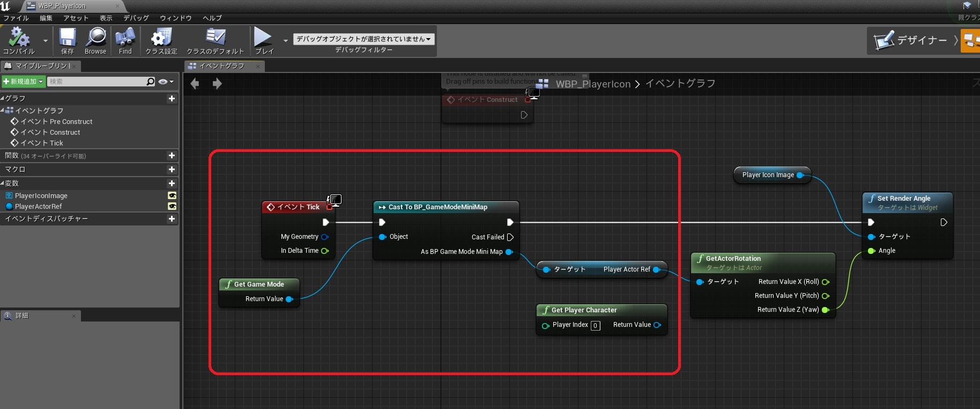Select the My Blueprint (マイブループリント) tab
This screenshot has height=409, width=980.
(x=40, y=66)
